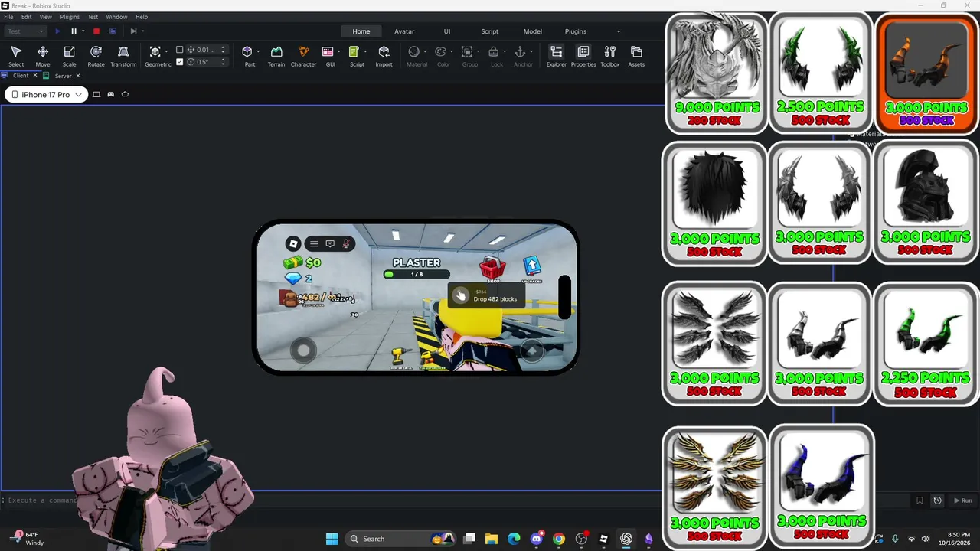Screen dimensions: 980x551
Task: Expand the Script dropdown arrow
Action: coord(365,52)
